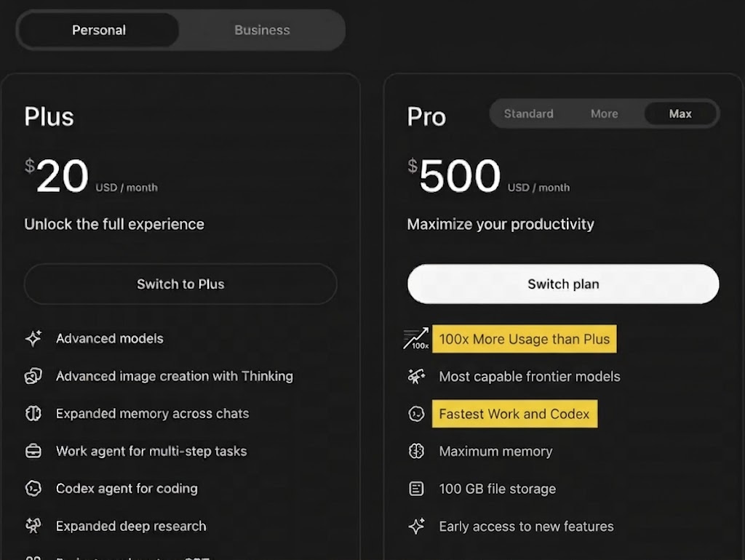Click "Expanded deep research" text

tap(131, 526)
